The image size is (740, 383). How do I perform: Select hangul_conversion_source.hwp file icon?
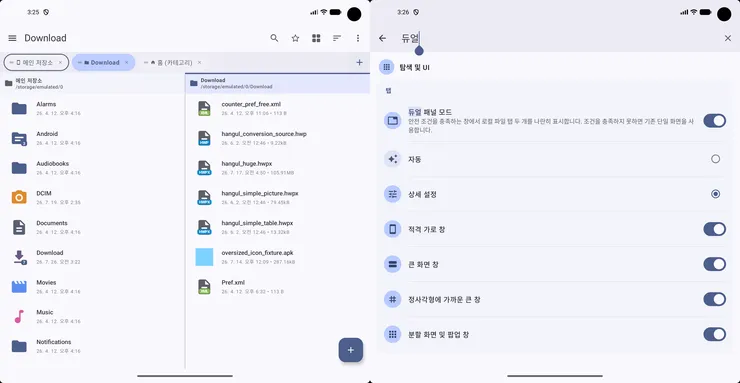[204, 138]
